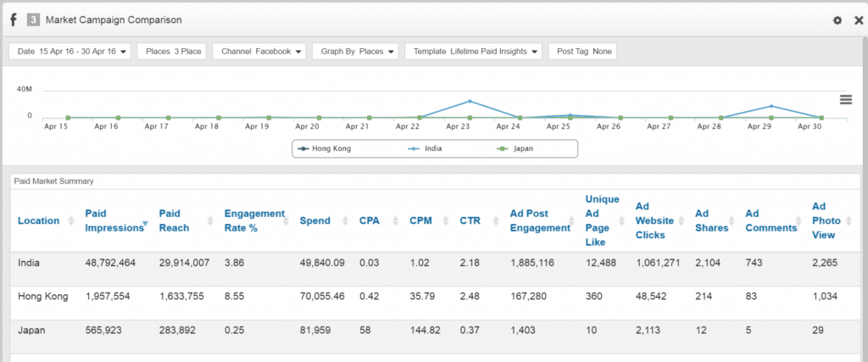Sort by Spend column header
Screen dimensions: 868x362
pyautogui.click(x=315, y=221)
